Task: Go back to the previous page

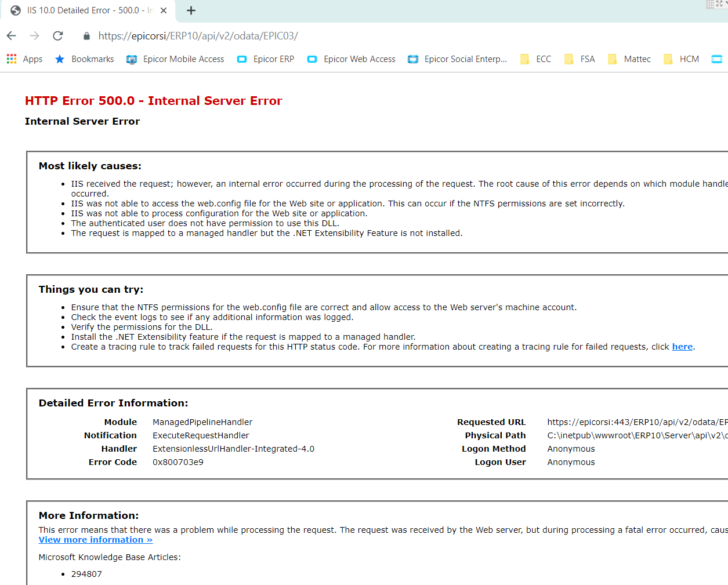Action: pos(12,36)
